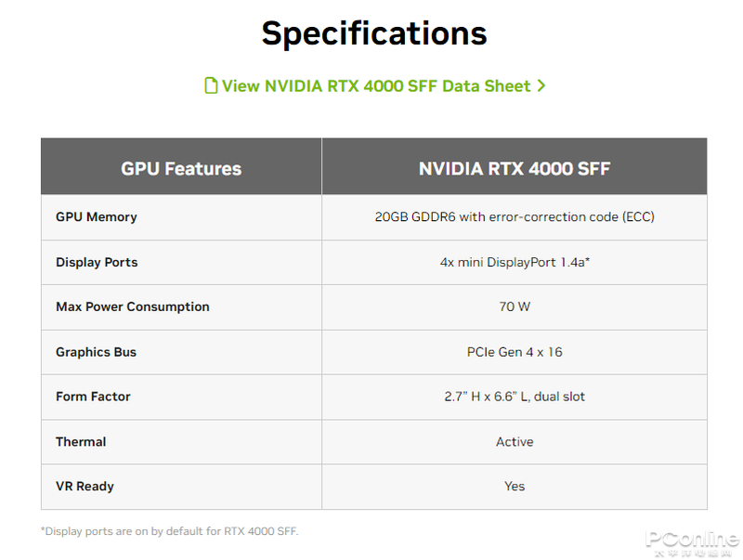Click the 20GB GDDR6 memory value cell
The width and height of the screenshot is (743, 560).
[x=515, y=216]
